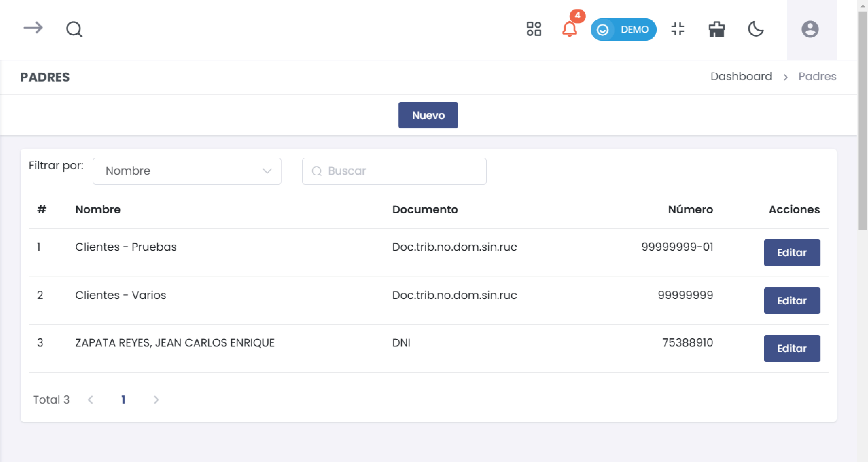Open the apps grid icon
Viewport: 868px width, 462px height.
(534, 29)
